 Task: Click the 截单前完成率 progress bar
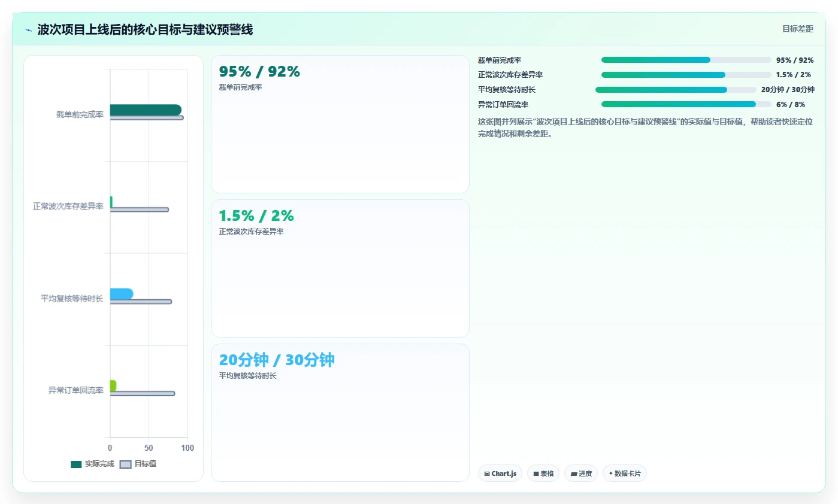coord(686,60)
